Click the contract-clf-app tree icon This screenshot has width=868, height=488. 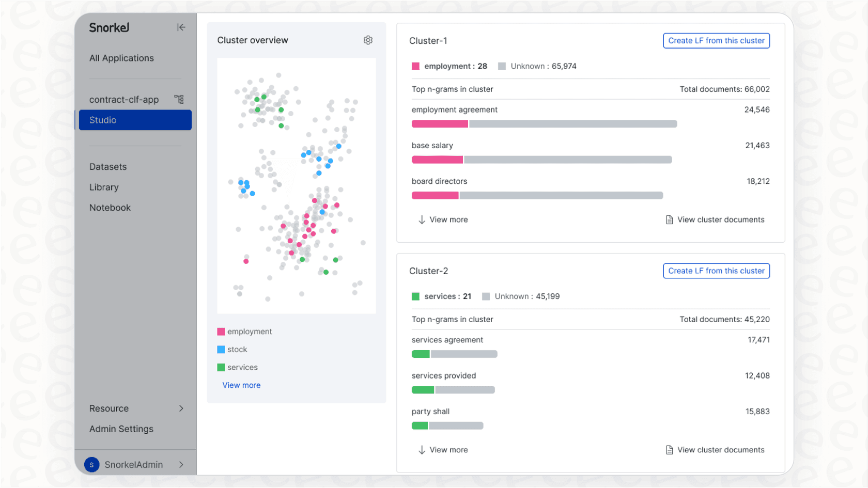pos(179,99)
